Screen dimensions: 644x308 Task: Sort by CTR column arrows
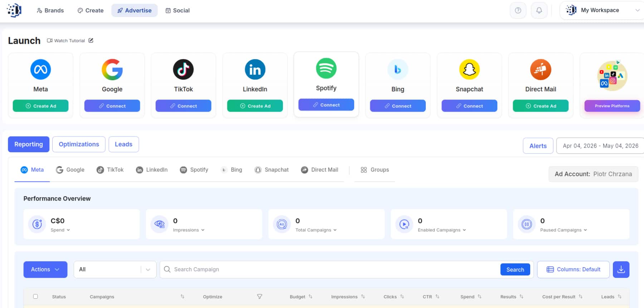pyautogui.click(x=437, y=297)
